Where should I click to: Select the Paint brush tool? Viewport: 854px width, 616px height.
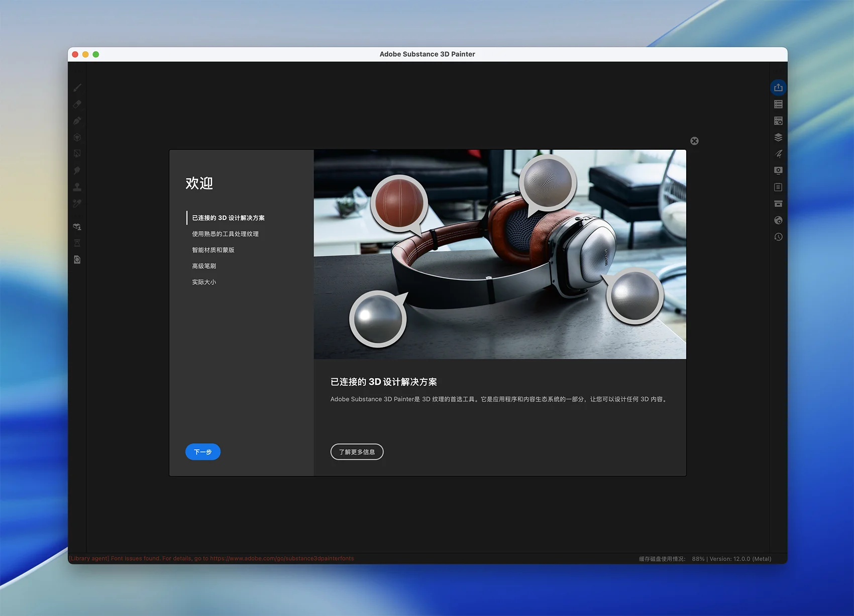[x=77, y=88]
